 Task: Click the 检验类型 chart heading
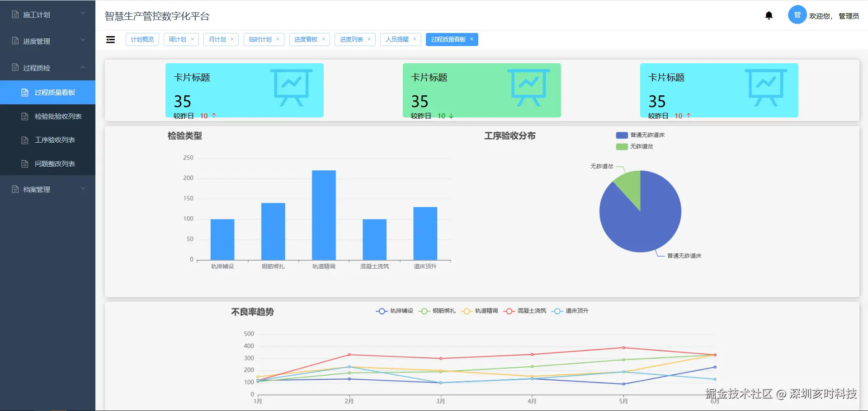(x=185, y=136)
